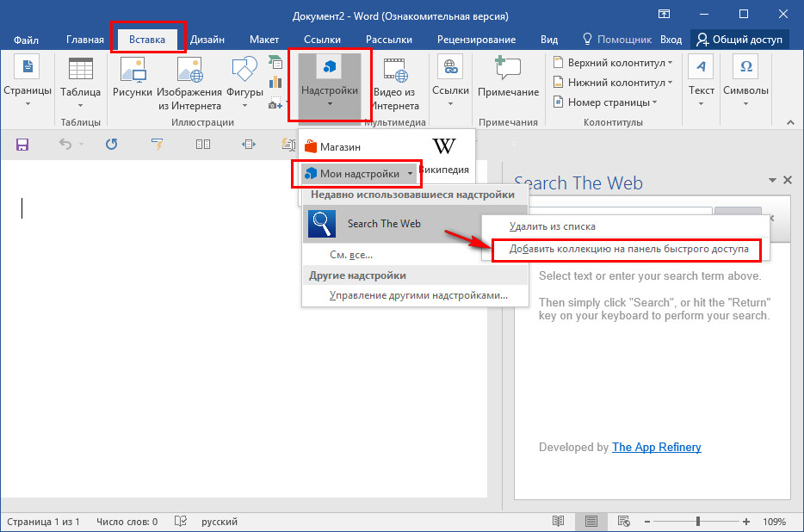804x532 pixels.
Task: Click the Страница 1 из 1 indicator
Action: [43, 522]
